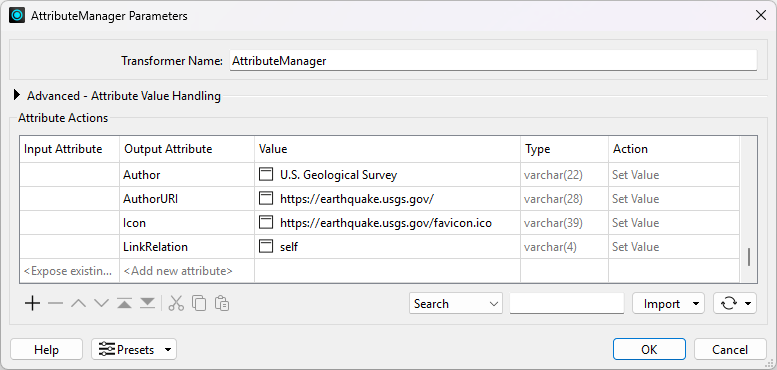Move attribute to bottom of list
This screenshot has width=777, height=370.
147,303
